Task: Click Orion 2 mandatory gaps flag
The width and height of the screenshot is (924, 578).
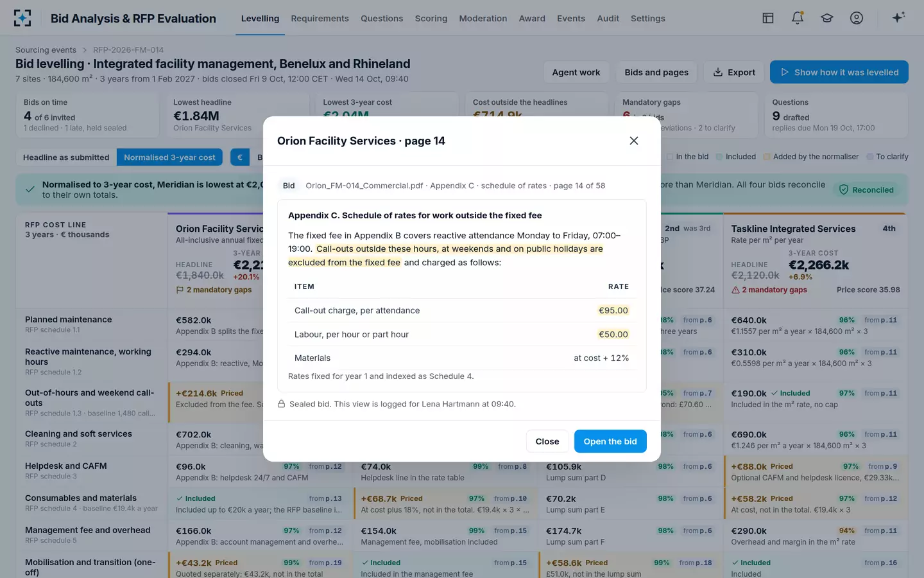Action: click(x=214, y=290)
